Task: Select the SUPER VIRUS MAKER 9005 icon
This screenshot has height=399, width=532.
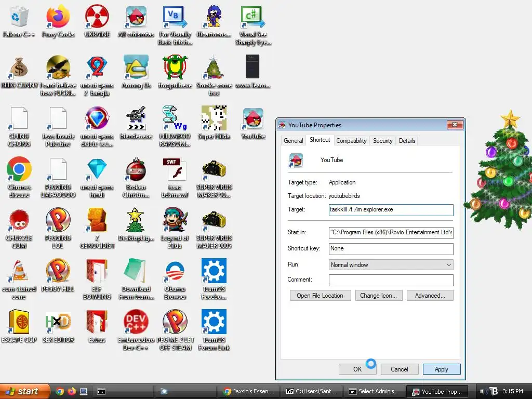Action: [x=214, y=220]
